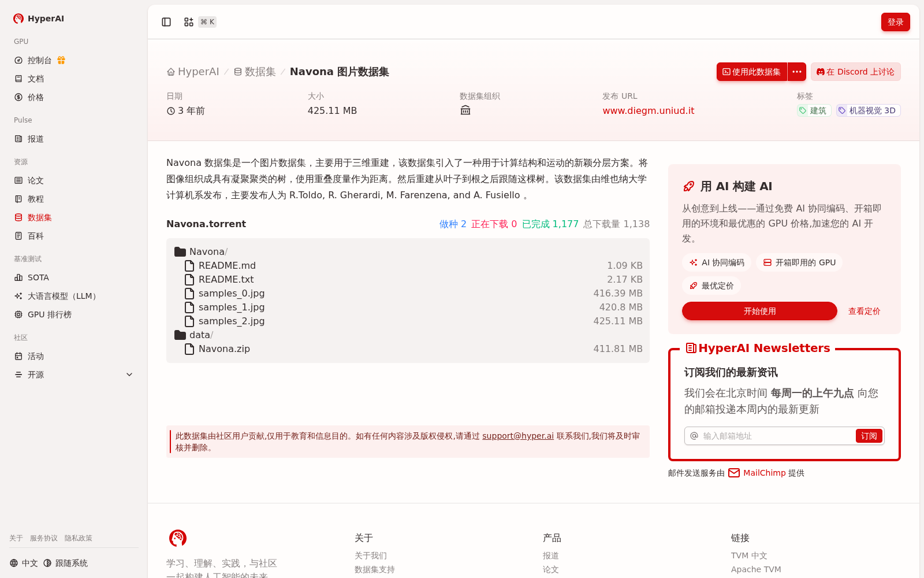The height and width of the screenshot is (578, 924).
Task: Click the 开始使用 button
Action: pyautogui.click(x=759, y=311)
